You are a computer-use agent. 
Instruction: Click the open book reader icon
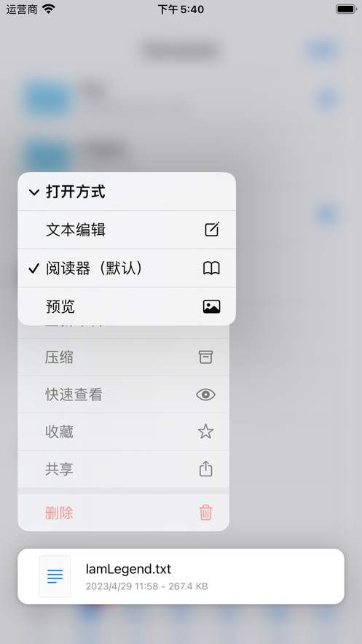[x=211, y=268]
